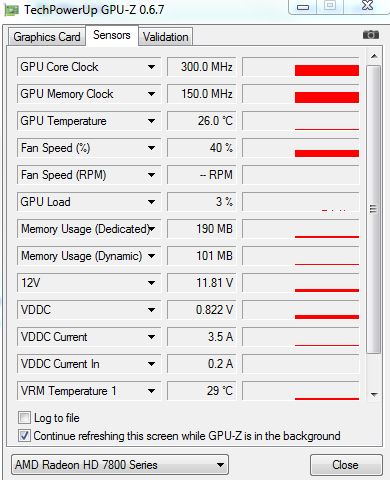
Task: Expand the Memory Usage (Dynamic) dropdown
Action: [x=151, y=256]
